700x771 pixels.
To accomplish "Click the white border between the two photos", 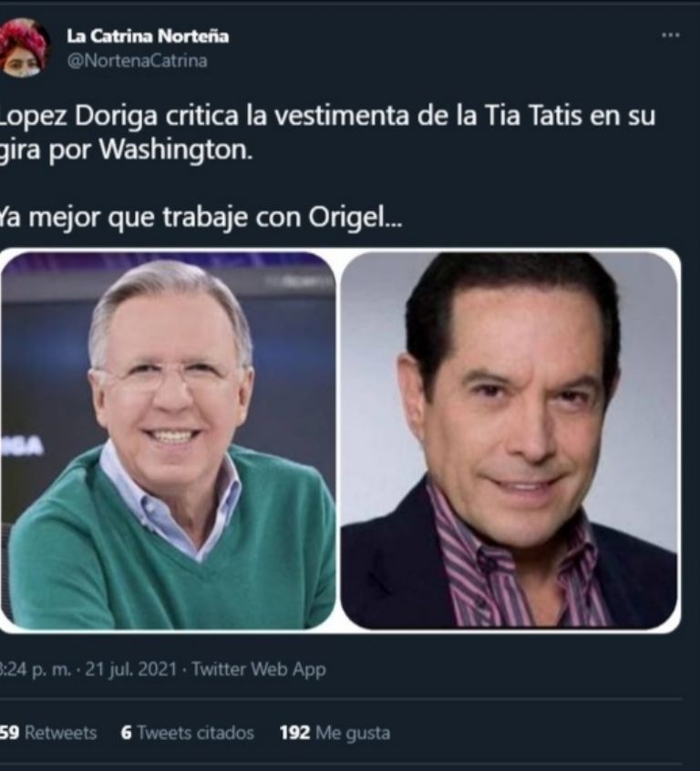I will [x=338, y=440].
